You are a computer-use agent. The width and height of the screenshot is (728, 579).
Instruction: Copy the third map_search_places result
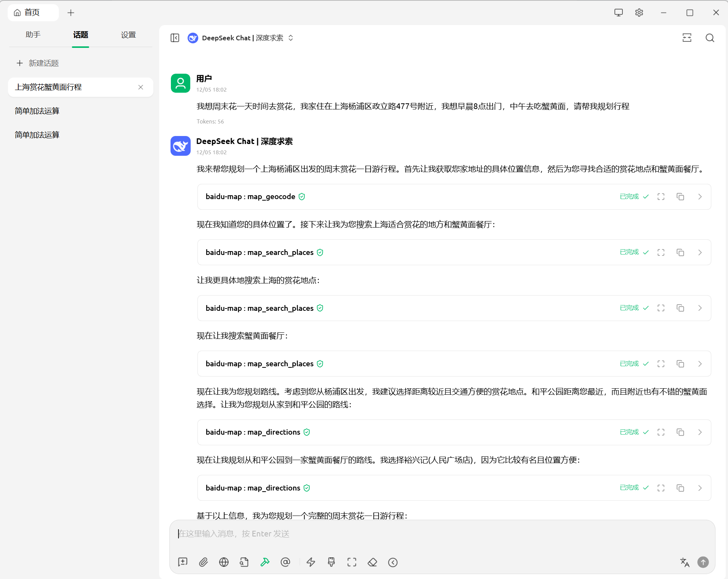(x=680, y=364)
